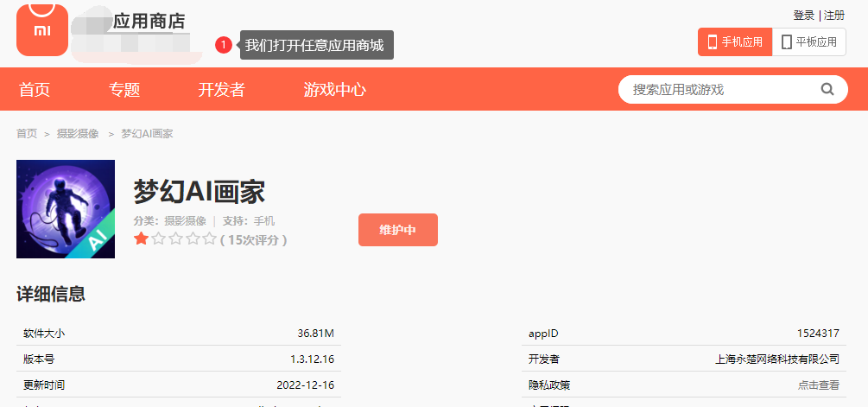Click the 梦幻AI画家 app icon

click(66, 209)
